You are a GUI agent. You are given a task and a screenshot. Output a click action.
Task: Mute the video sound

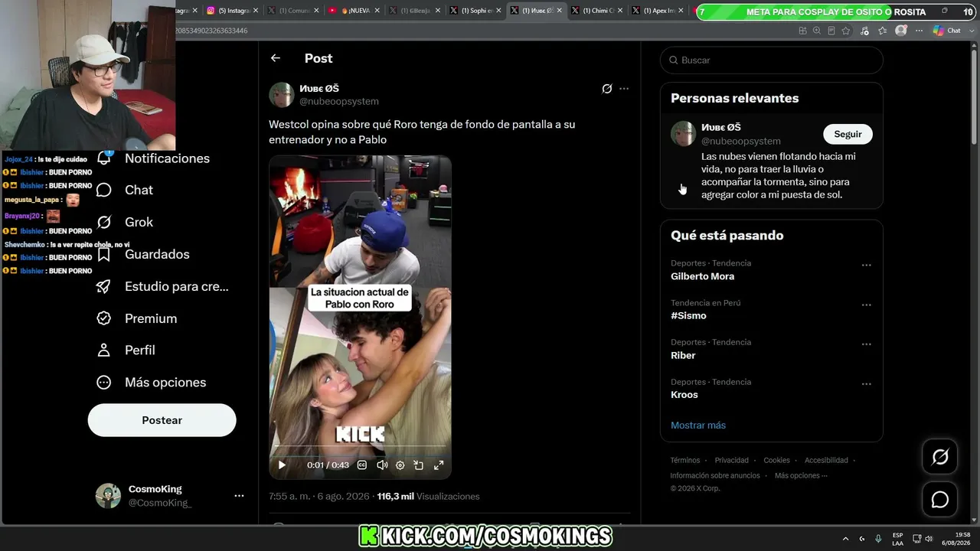381,465
